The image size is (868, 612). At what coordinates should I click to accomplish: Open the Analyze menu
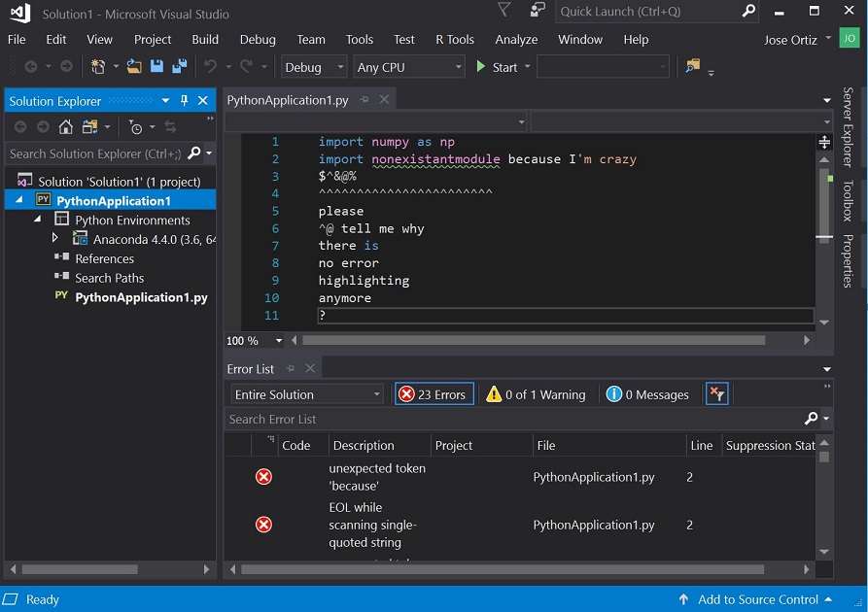click(x=516, y=39)
